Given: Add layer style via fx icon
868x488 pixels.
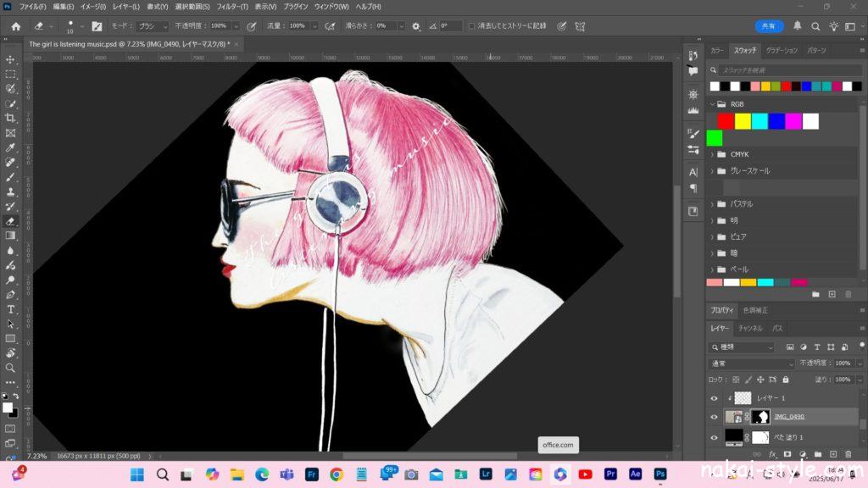Looking at the screenshot, I should pos(772,455).
